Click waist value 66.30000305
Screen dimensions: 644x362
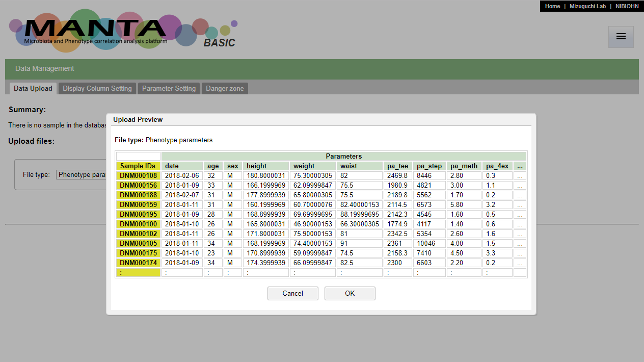click(x=360, y=224)
